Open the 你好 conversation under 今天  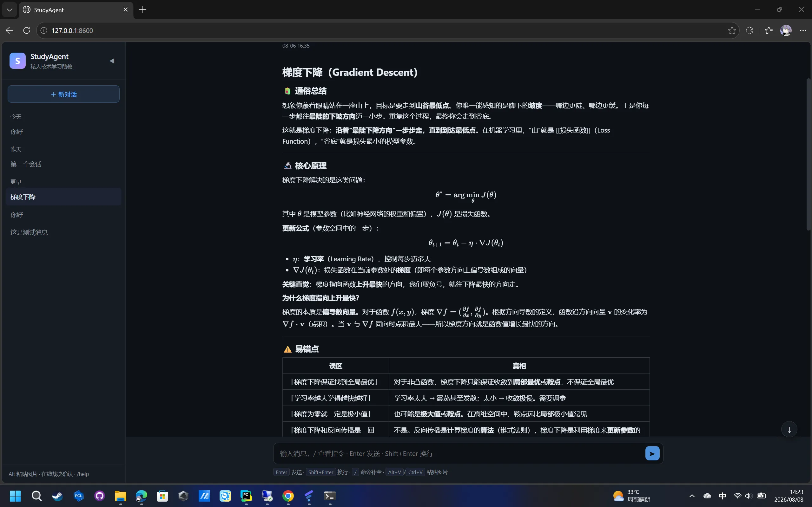coord(63,132)
